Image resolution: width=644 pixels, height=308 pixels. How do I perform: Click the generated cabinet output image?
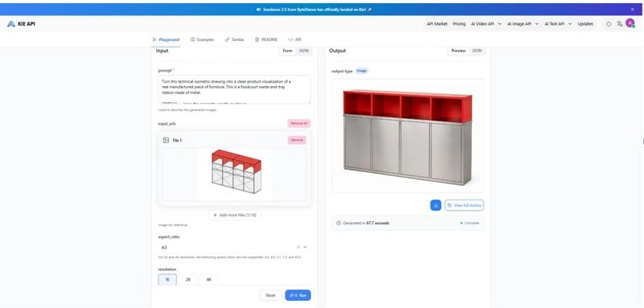pos(407,136)
